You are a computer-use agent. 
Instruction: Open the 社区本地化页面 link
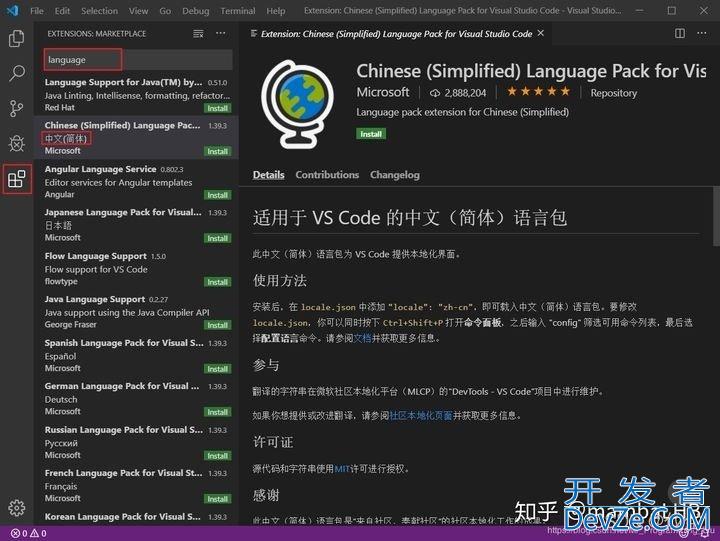(421, 415)
